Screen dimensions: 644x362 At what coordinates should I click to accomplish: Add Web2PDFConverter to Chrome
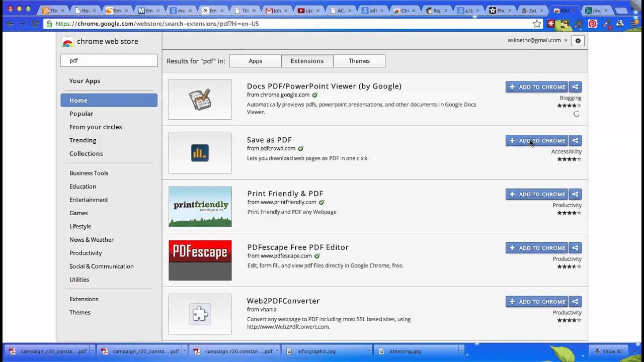(x=536, y=302)
